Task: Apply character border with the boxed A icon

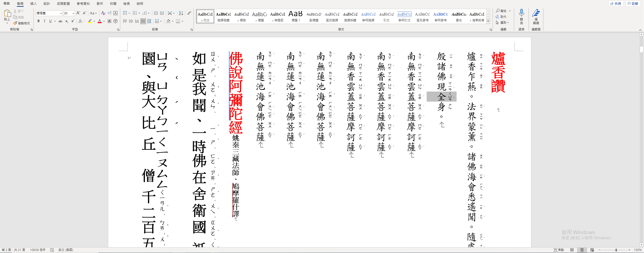Action: tap(115, 13)
